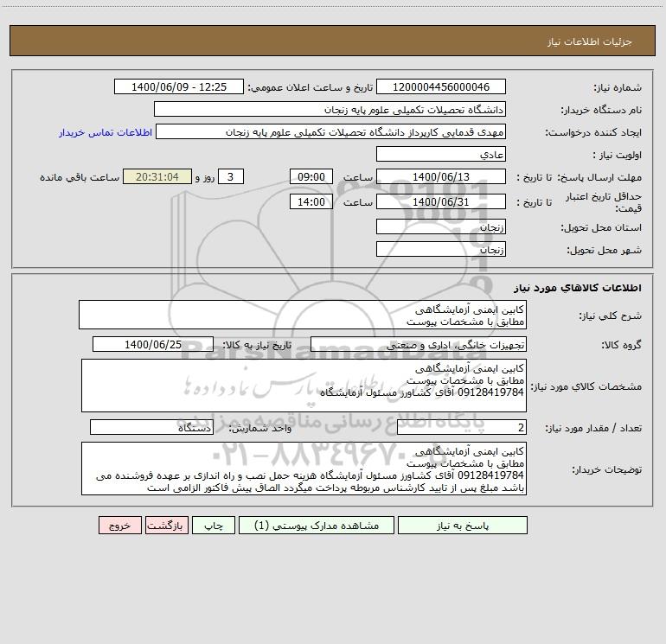
Task: Click the چاپ print button
Action: click(x=214, y=526)
